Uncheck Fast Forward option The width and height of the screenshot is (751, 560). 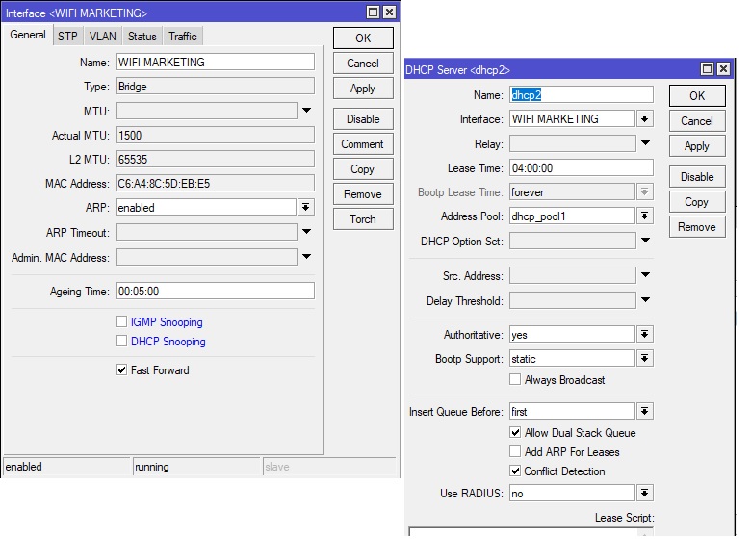(121, 370)
